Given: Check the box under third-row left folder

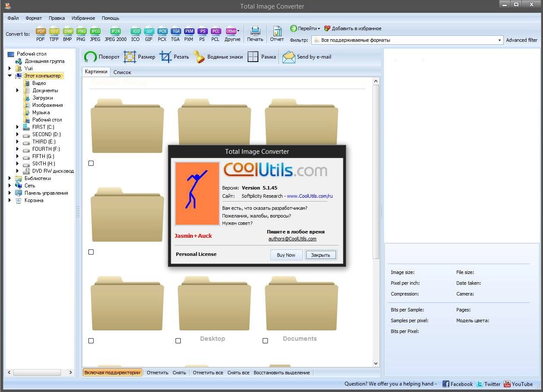Looking at the screenshot, I should [91, 341].
